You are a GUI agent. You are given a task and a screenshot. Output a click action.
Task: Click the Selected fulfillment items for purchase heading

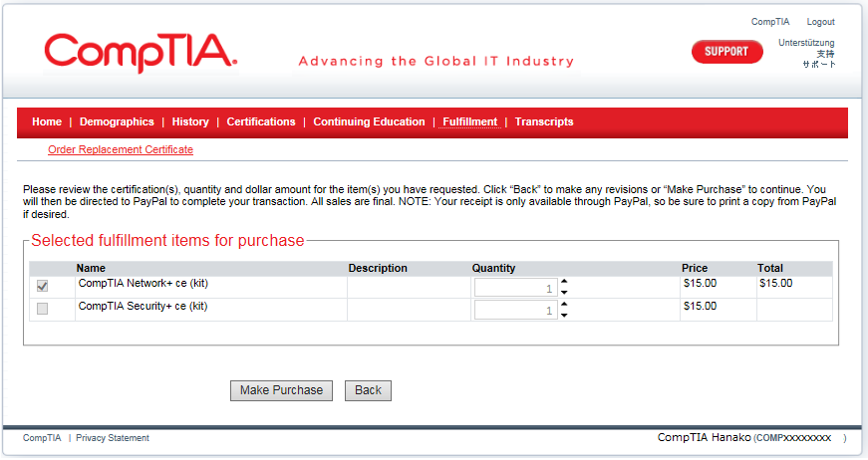[167, 241]
